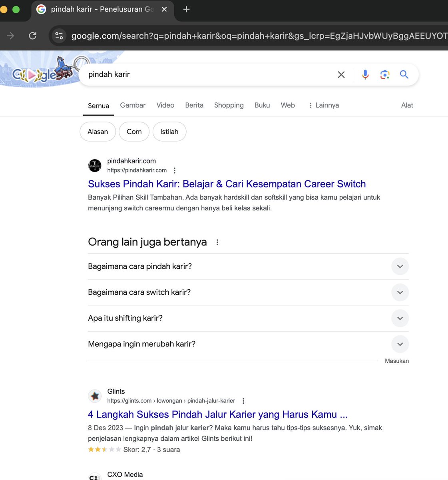Switch to the Web tab
448x480 pixels.
[288, 105]
